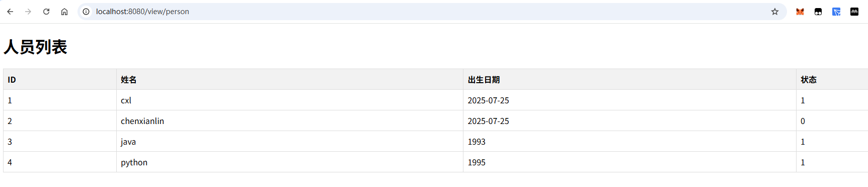View site information icon in address bar

pyautogui.click(x=86, y=12)
